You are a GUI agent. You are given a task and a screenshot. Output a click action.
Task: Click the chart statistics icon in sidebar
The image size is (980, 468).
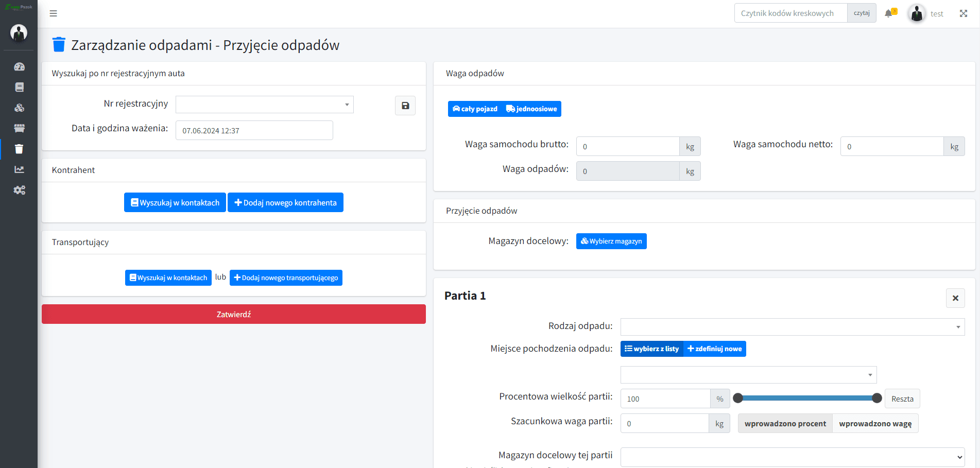tap(19, 169)
